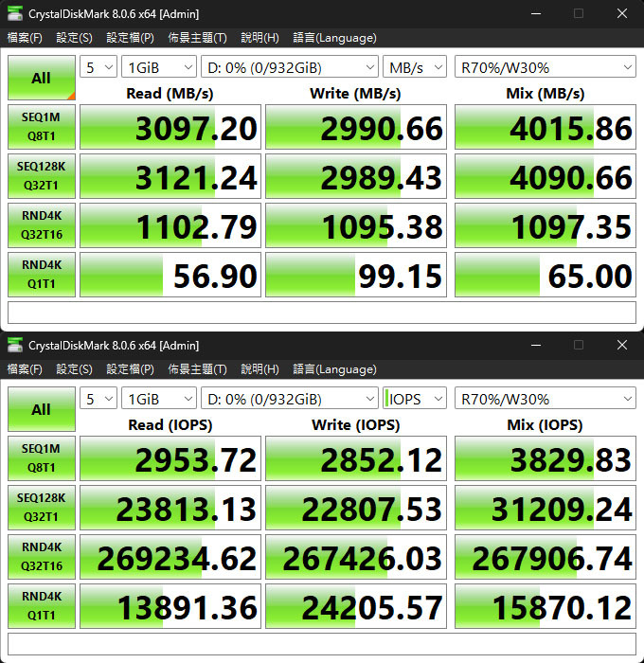
Task: Click the 1095.38 write result cell
Action: (356, 225)
